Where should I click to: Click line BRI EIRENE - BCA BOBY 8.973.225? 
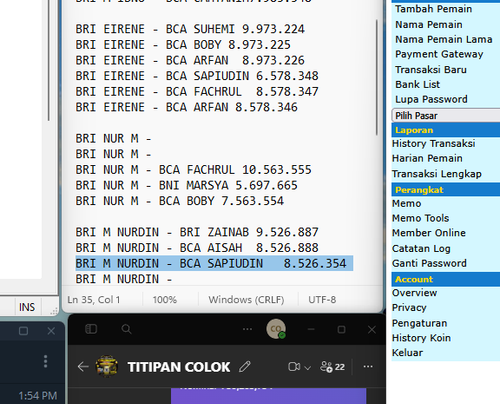point(183,45)
